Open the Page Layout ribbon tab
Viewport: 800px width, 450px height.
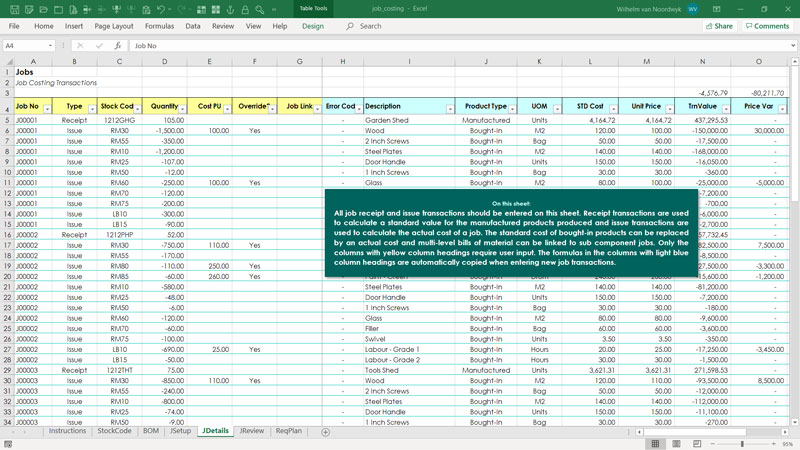(114, 26)
